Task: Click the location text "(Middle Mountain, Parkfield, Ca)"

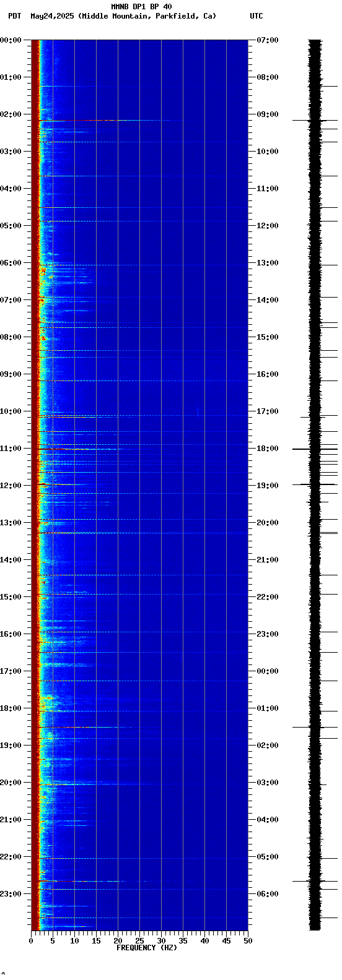Action: pyautogui.click(x=147, y=16)
